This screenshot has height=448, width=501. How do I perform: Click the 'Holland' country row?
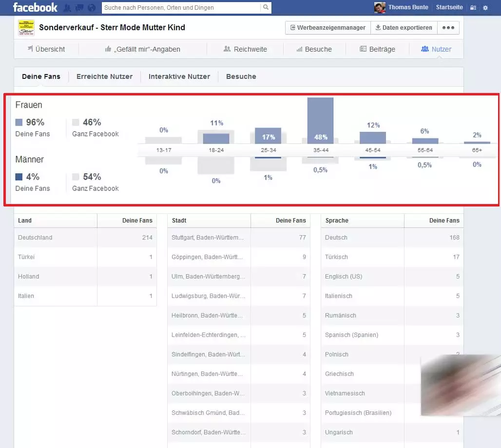tap(85, 277)
